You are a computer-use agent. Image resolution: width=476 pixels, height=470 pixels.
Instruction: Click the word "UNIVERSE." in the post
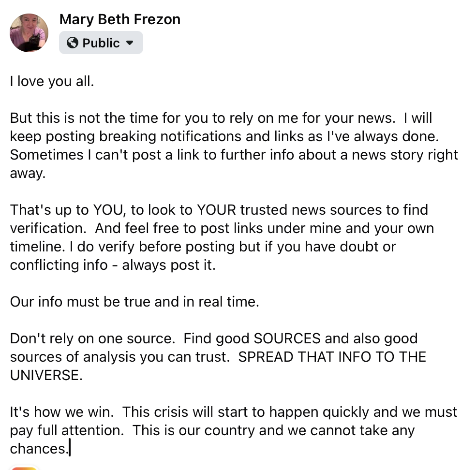[x=46, y=375]
